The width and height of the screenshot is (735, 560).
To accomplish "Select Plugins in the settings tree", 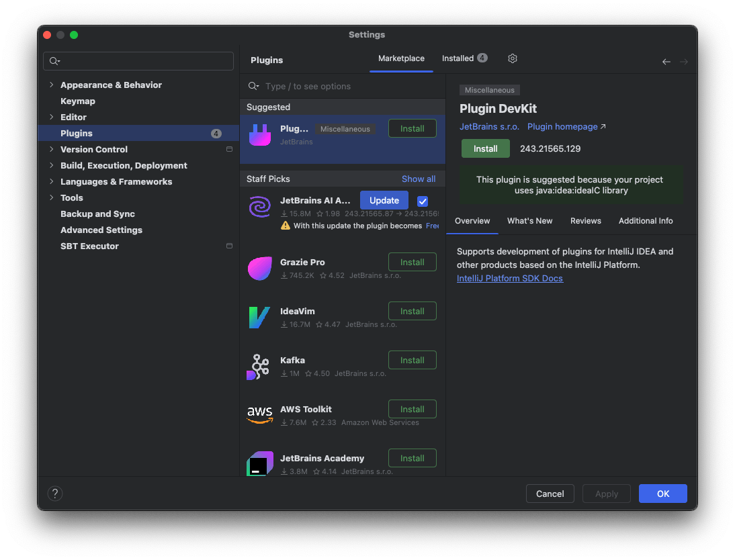I will click(139, 134).
